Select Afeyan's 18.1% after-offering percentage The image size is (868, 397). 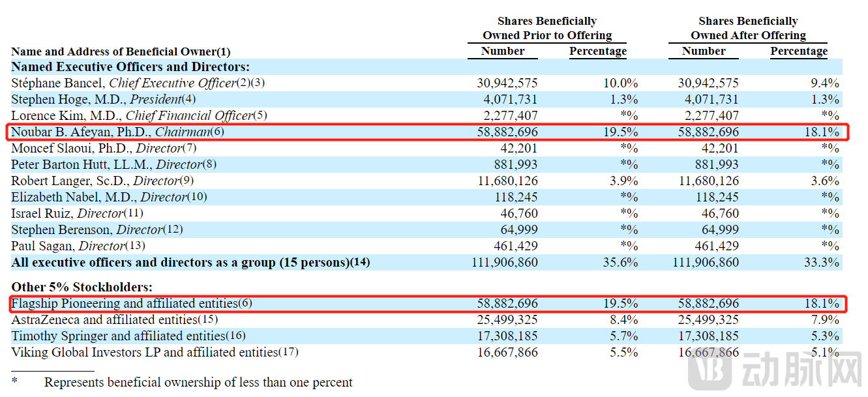pyautogui.click(x=822, y=132)
